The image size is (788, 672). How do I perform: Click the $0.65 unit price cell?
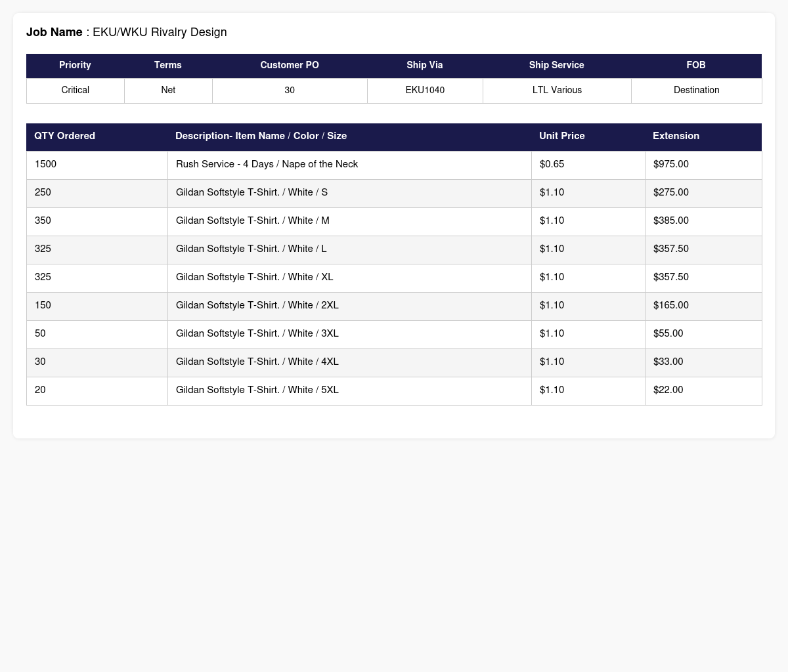588,165
